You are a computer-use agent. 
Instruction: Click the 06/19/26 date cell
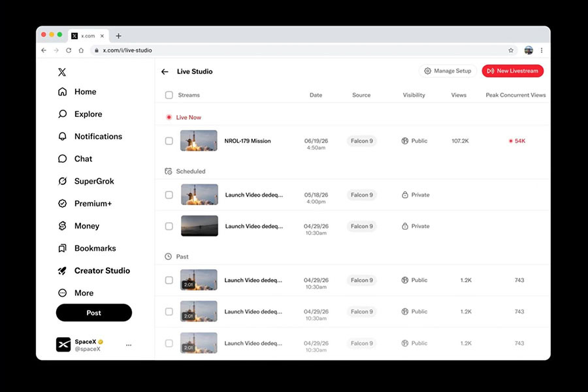click(x=316, y=144)
